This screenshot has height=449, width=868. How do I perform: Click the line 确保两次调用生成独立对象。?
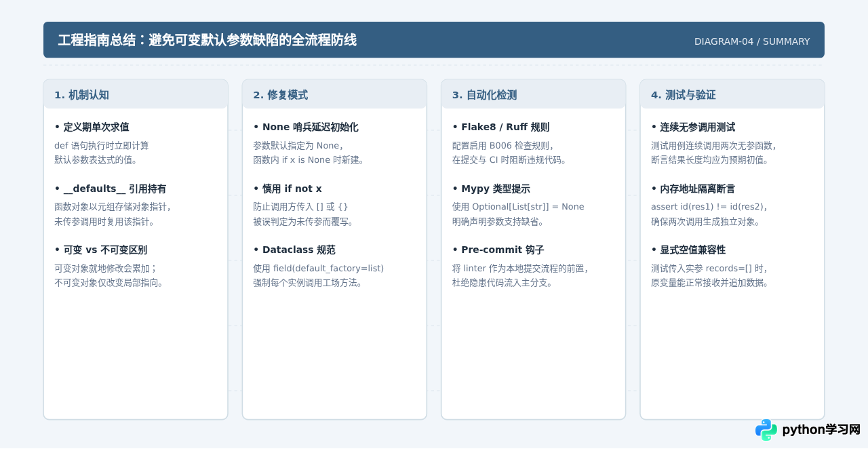tap(706, 221)
